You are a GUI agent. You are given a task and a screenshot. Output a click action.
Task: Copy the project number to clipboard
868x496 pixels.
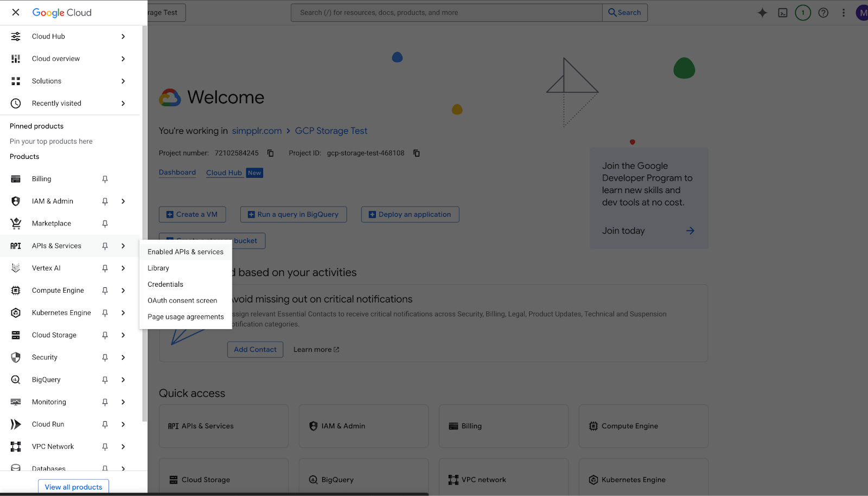point(270,153)
